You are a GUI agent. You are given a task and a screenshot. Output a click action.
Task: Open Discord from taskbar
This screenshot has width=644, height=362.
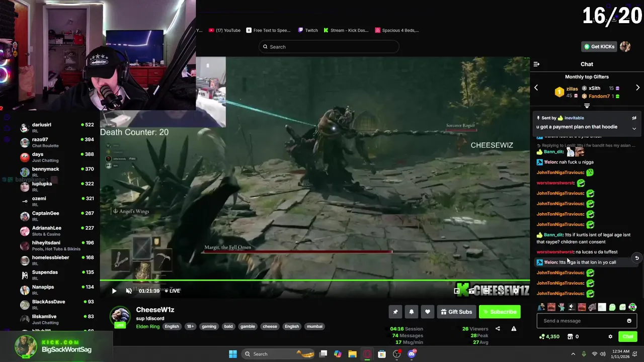coord(412,354)
